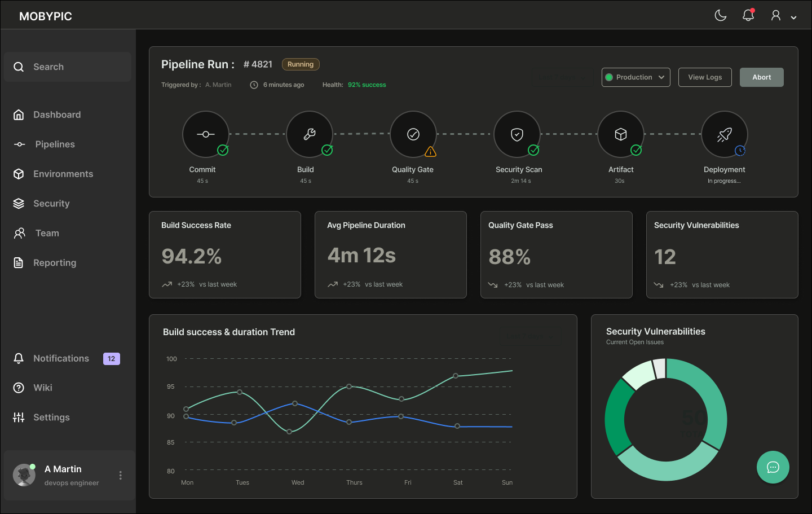The height and width of the screenshot is (514, 812).
Task: Go to Pipelines in the sidebar
Action: (x=55, y=144)
